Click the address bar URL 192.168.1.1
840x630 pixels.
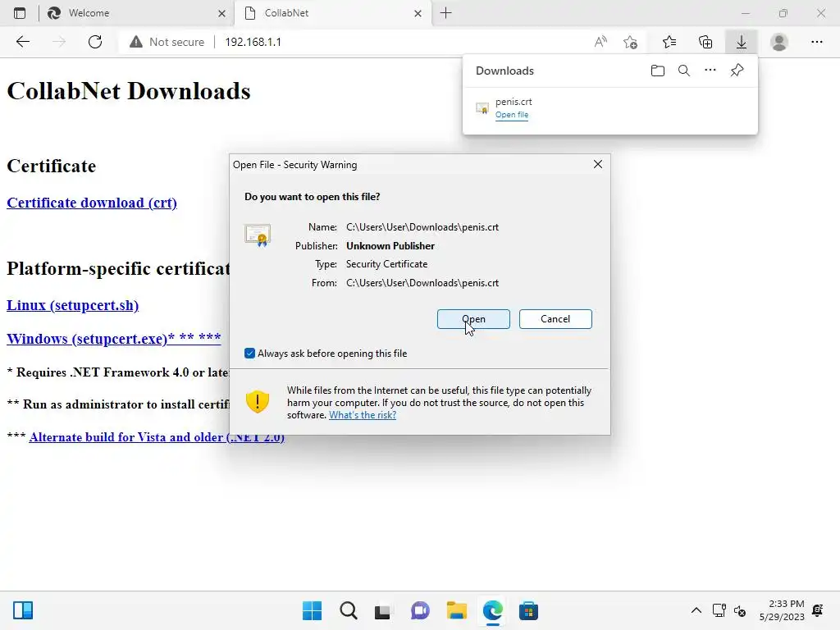[x=253, y=42]
